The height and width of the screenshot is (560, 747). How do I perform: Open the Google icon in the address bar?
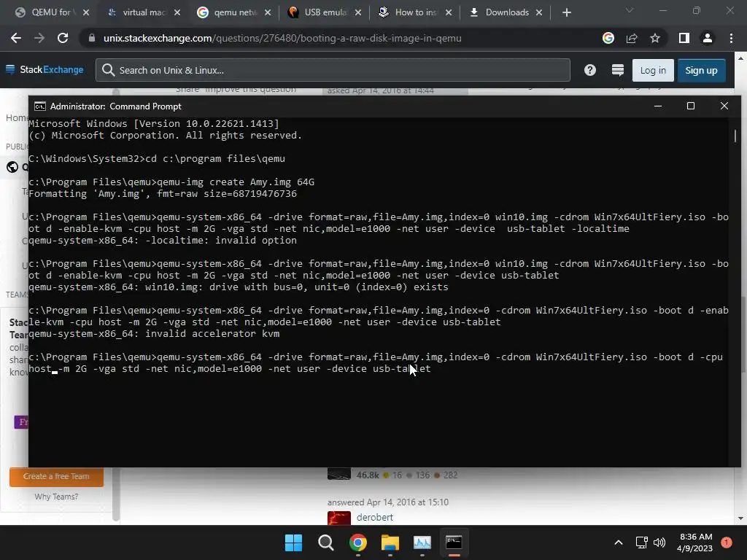[608, 38]
